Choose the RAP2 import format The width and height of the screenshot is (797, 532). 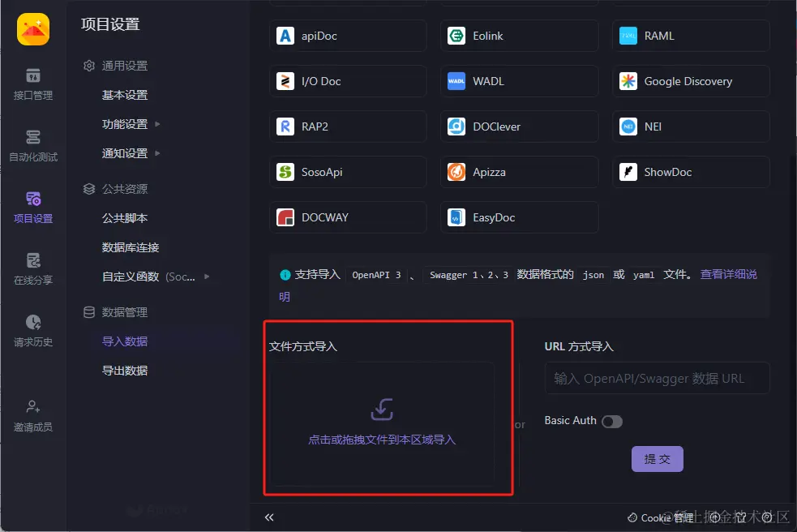(348, 127)
